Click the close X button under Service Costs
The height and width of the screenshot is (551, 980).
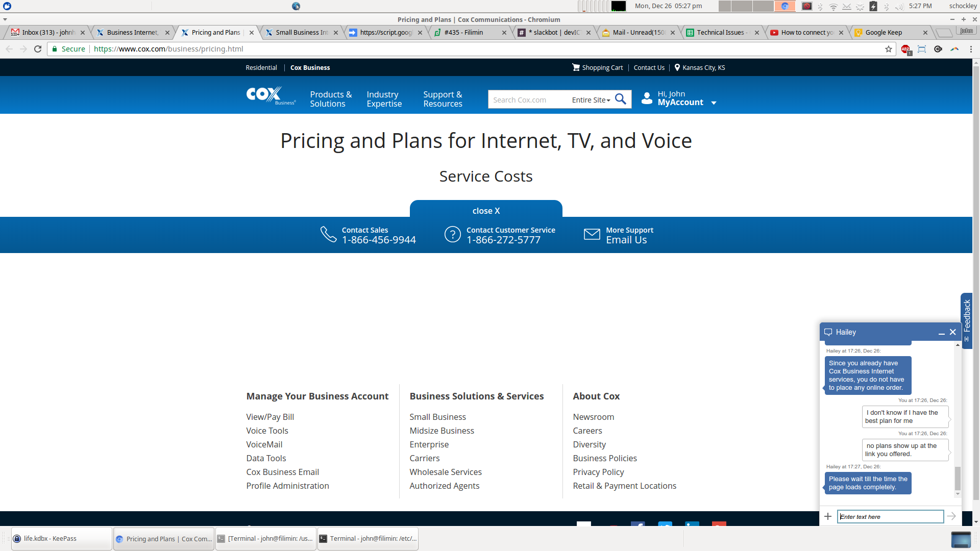click(486, 211)
